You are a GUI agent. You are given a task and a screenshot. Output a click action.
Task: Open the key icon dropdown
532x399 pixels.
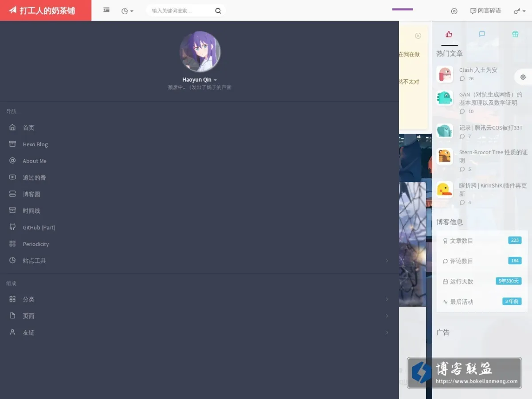point(520,11)
